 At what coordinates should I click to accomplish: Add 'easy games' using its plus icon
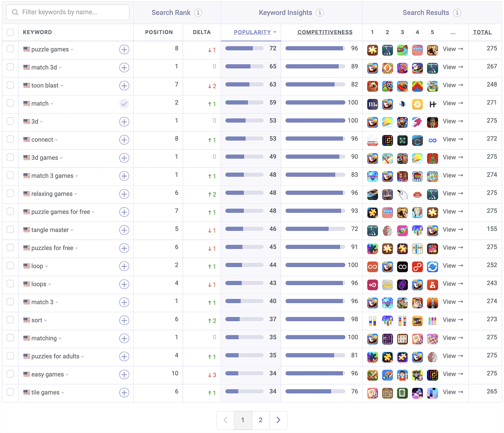124,375
